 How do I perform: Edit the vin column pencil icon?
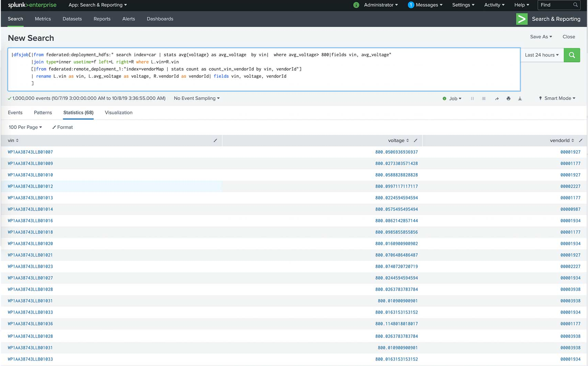coord(215,140)
